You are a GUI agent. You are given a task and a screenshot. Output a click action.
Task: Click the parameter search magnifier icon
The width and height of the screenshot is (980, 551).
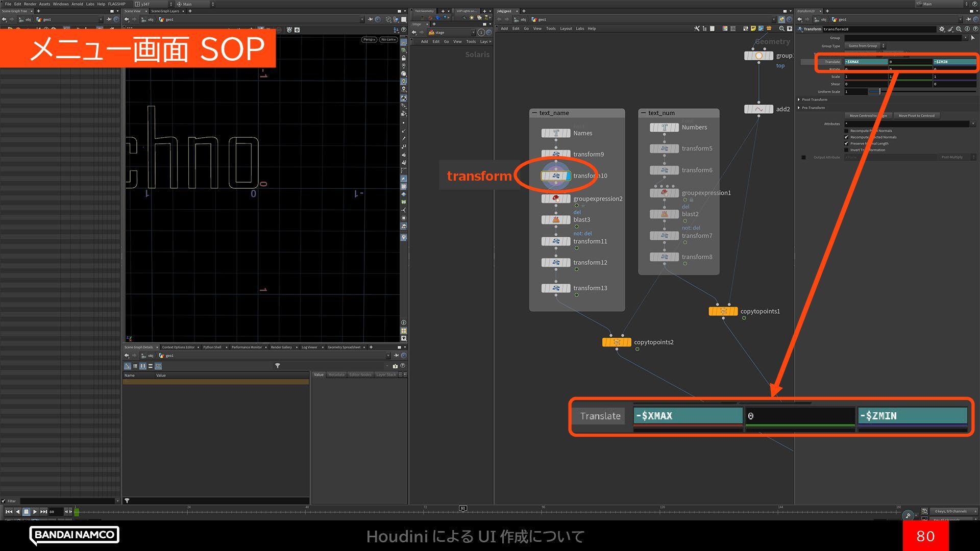[959, 29]
